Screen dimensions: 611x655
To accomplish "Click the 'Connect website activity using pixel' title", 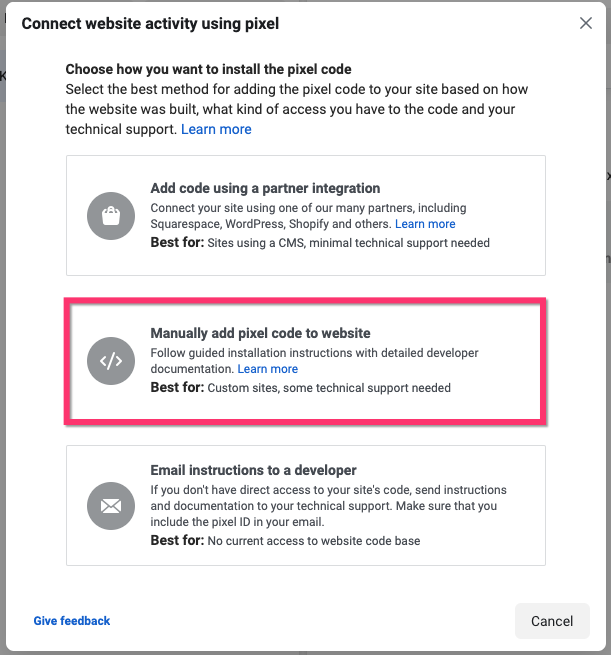I will coord(150,23).
